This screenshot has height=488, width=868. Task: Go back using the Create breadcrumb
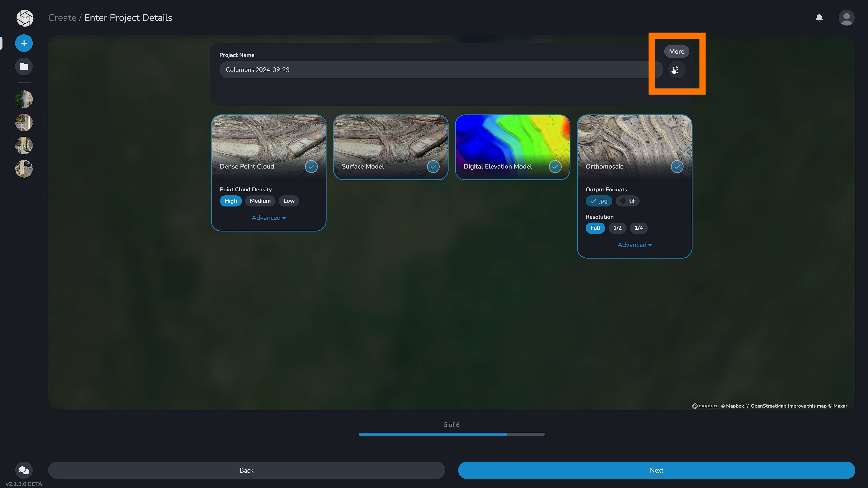coord(62,17)
